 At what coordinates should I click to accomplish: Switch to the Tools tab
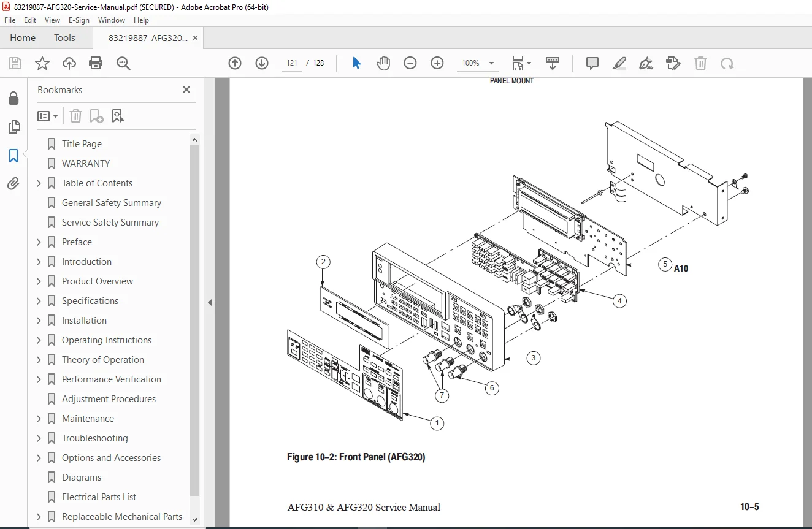[x=64, y=38]
